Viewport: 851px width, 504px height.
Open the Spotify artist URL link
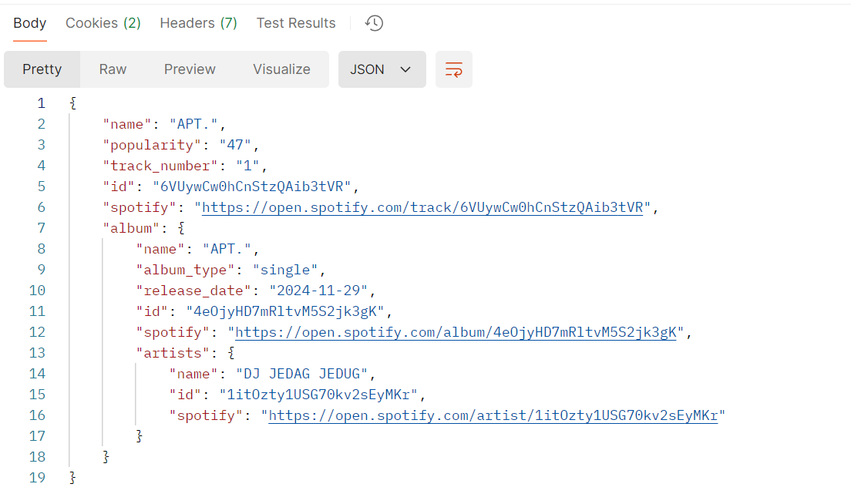[493, 415]
